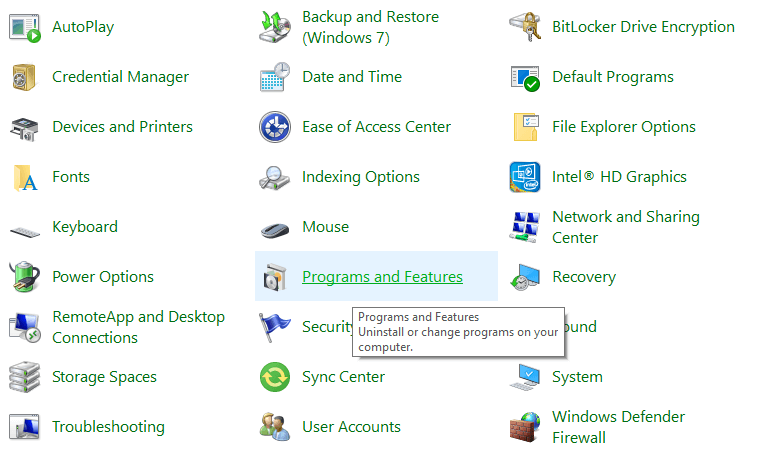Open the Windows Defender Firewall brick icon
The image size is (767, 461).
point(525,427)
